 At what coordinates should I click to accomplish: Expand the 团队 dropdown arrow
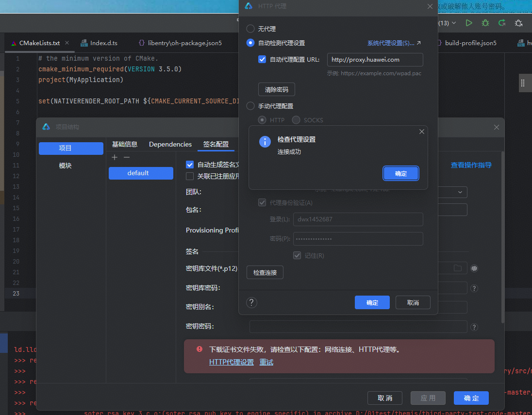coord(460,192)
